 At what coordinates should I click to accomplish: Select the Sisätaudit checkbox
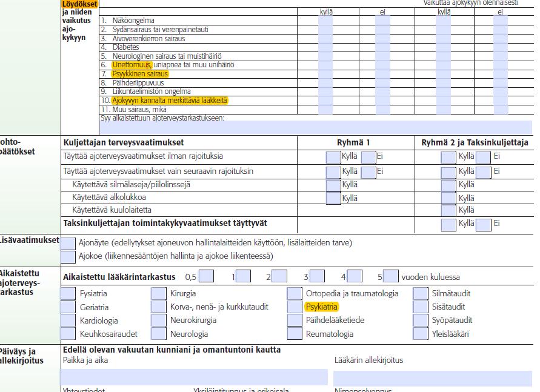(x=421, y=307)
